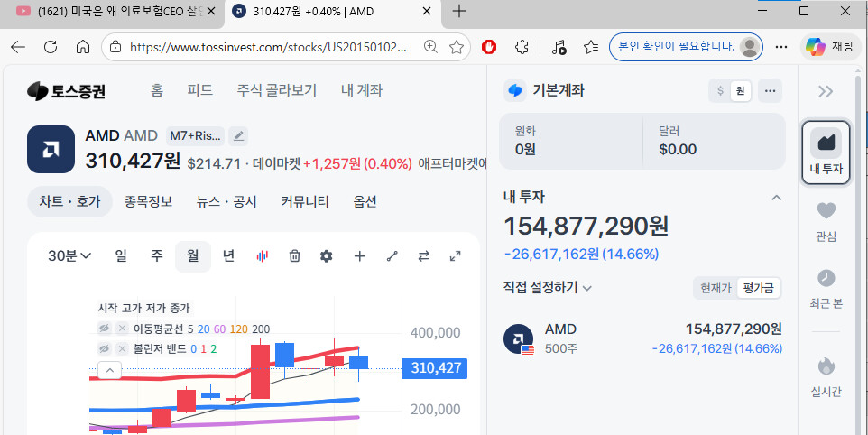
Task: Select the line drawing tool icon
Action: click(392, 256)
